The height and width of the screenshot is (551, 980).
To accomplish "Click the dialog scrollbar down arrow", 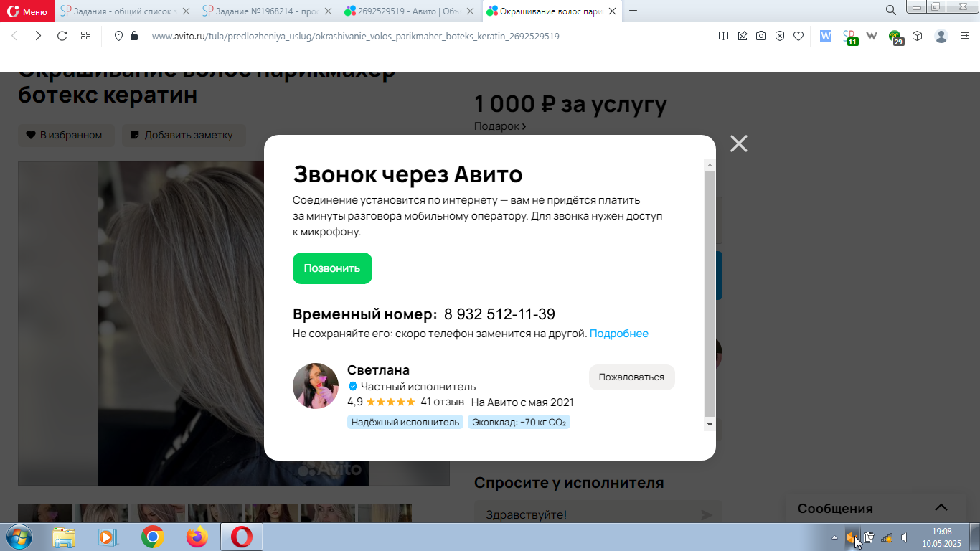I will click(710, 425).
